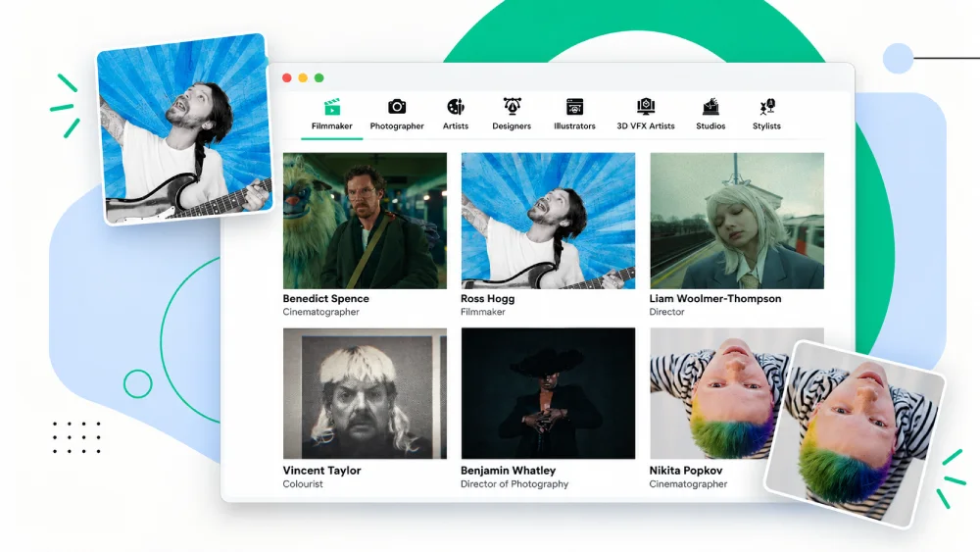Open Liam Woolmer-Thompson's thumbnail
Image resolution: width=980 pixels, height=552 pixels.
click(737, 221)
